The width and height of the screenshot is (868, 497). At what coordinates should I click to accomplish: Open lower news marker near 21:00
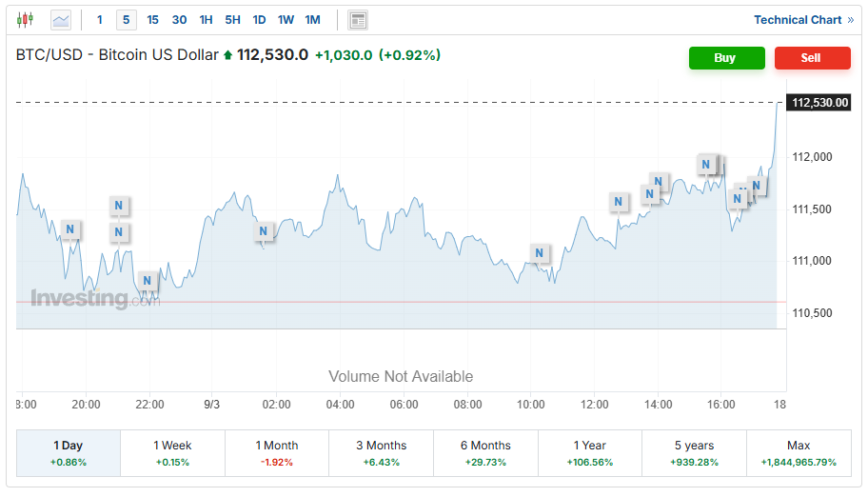[118, 231]
